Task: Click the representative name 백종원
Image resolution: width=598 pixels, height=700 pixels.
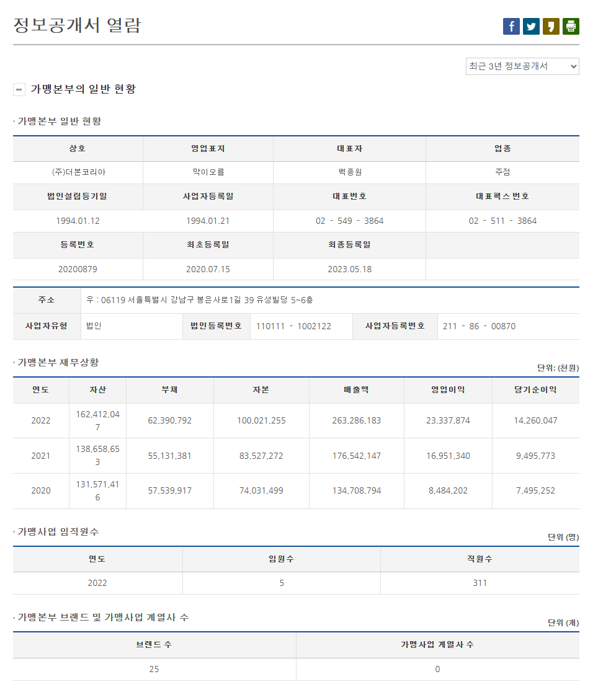Action: click(x=349, y=172)
